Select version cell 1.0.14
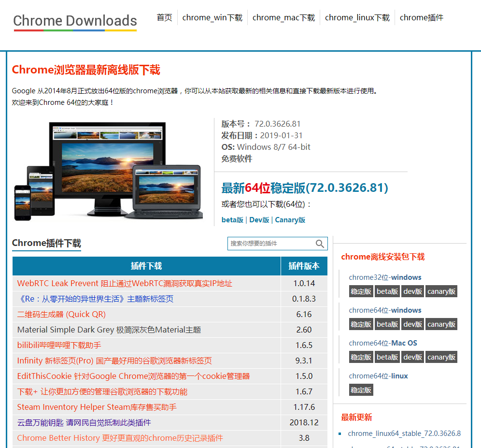The width and height of the screenshot is (481, 448). click(x=304, y=283)
